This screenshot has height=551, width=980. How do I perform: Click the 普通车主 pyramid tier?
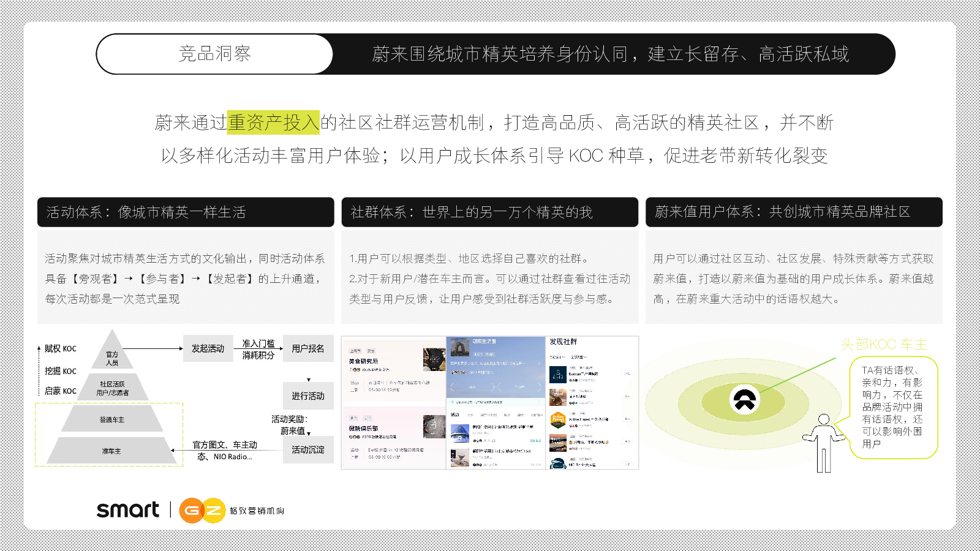point(112,419)
